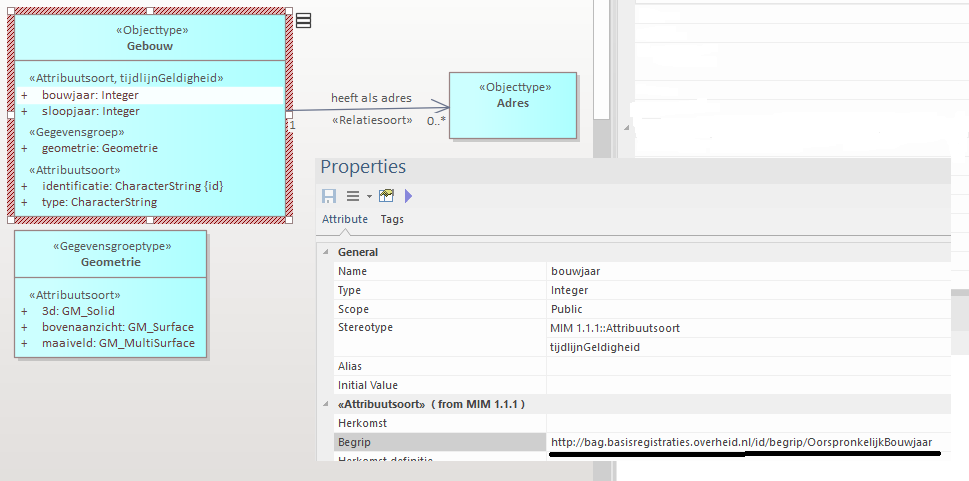The width and height of the screenshot is (969, 481).
Task: Click quick menu icon beside Gebouw element
Action: [x=303, y=20]
